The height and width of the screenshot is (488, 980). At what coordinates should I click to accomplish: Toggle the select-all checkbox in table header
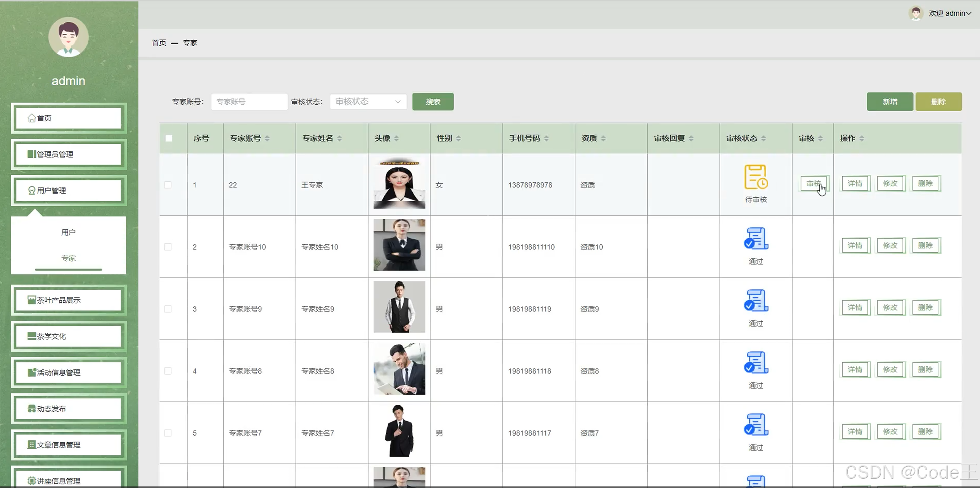point(169,138)
